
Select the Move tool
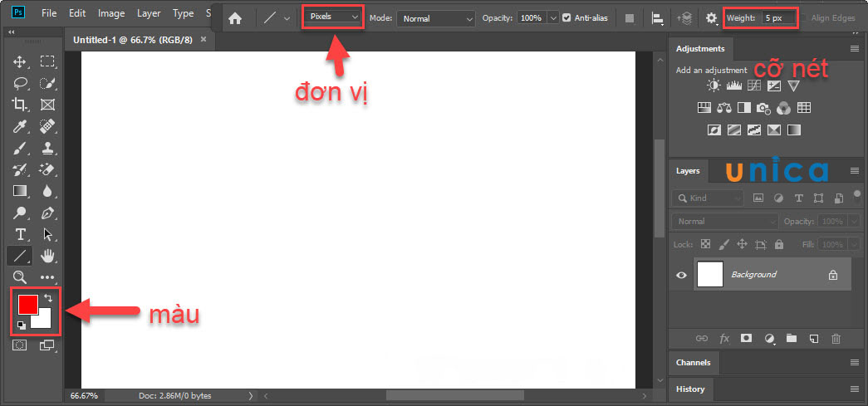pyautogui.click(x=19, y=61)
